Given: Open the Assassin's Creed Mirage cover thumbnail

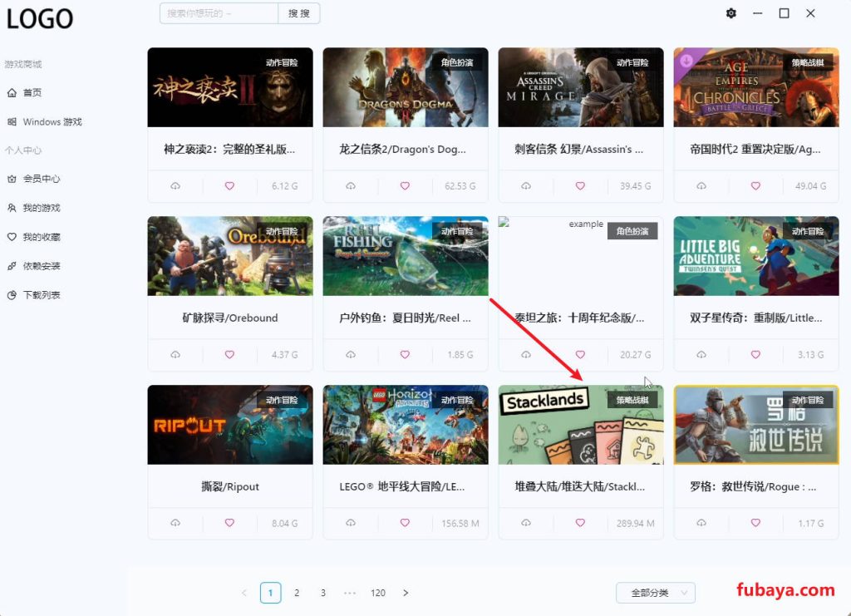Looking at the screenshot, I should tap(581, 87).
